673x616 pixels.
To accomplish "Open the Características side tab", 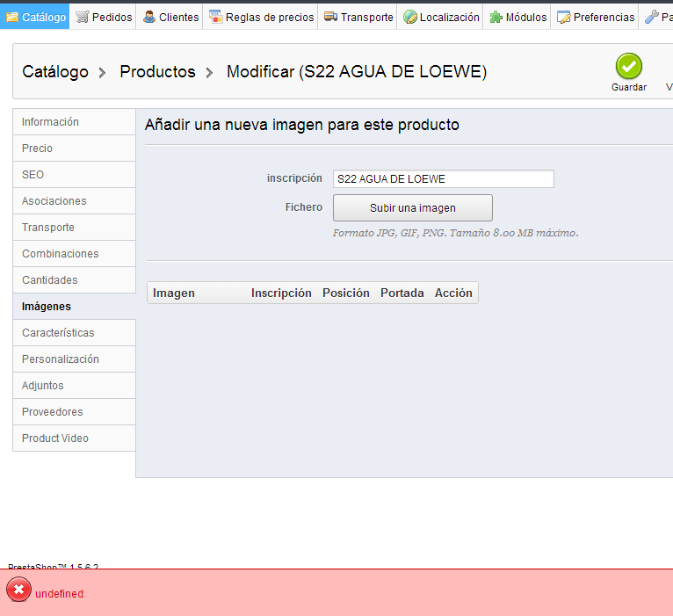I will click(75, 333).
